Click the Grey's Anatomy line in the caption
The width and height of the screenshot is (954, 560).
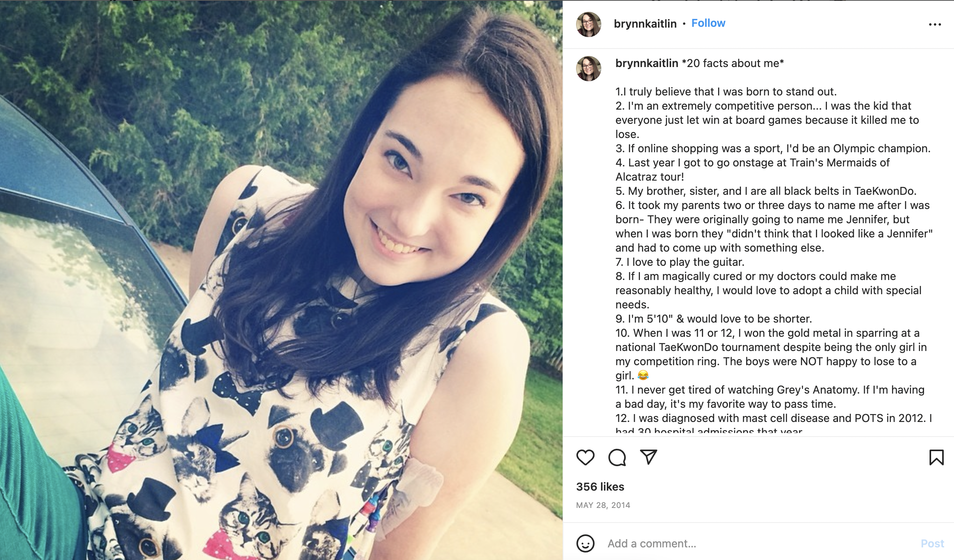[770, 390]
